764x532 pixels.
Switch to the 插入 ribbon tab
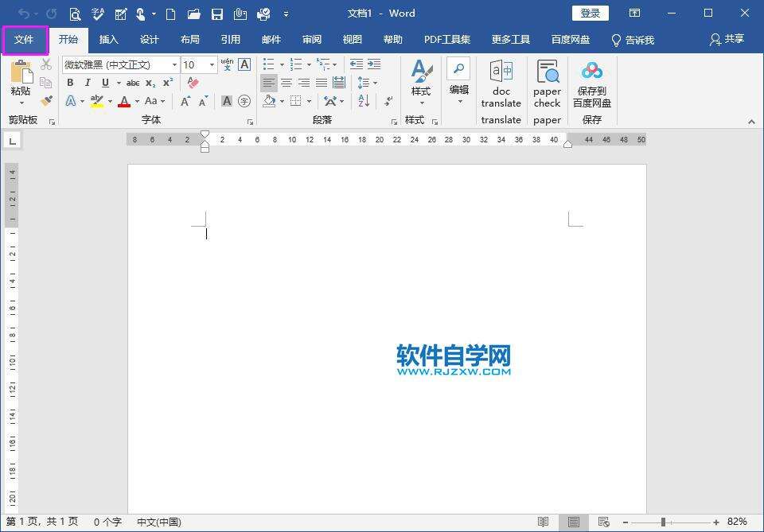click(x=108, y=39)
